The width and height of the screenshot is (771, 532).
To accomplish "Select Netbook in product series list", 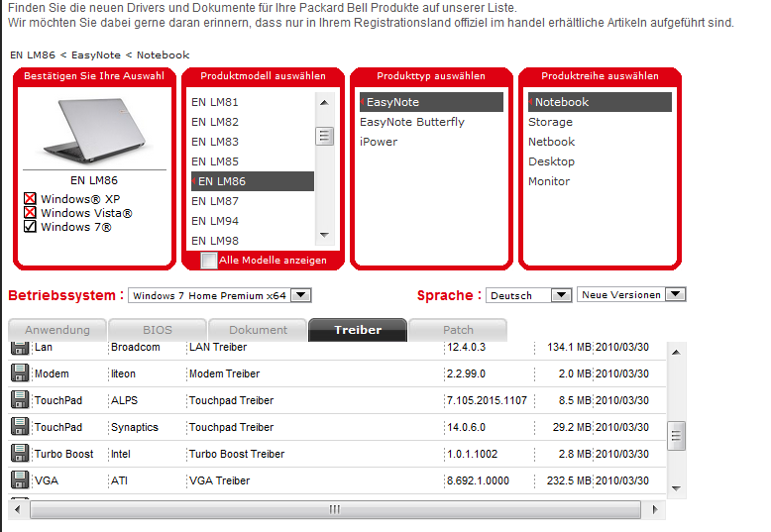I will click(551, 142).
